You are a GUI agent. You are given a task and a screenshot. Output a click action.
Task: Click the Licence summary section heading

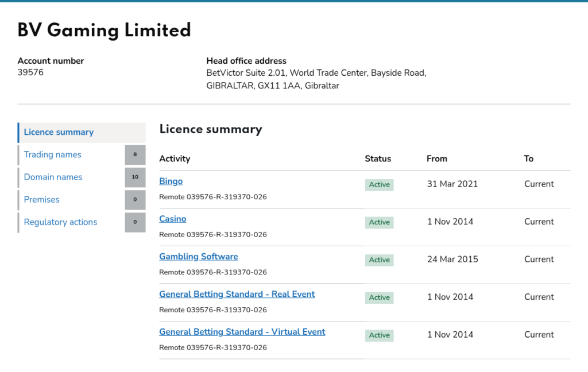pyautogui.click(x=211, y=129)
